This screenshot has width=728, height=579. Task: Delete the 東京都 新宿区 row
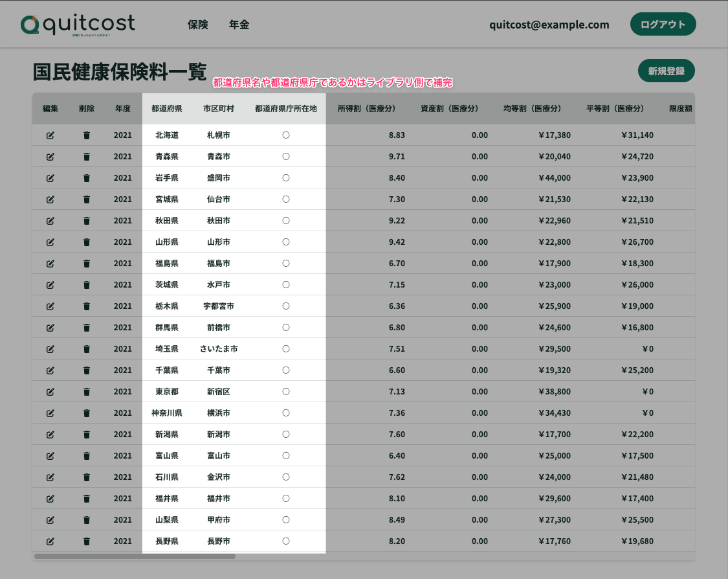(86, 392)
